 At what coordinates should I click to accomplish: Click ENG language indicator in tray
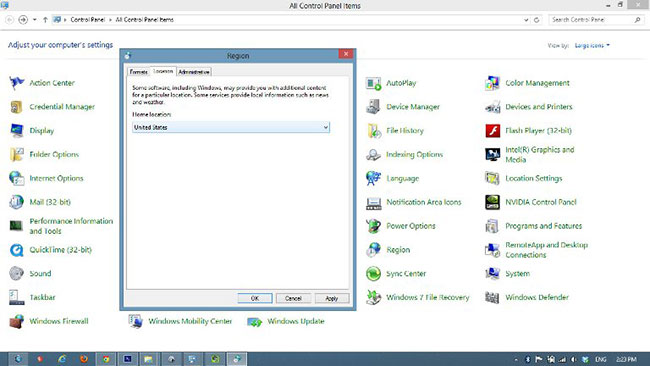601,359
